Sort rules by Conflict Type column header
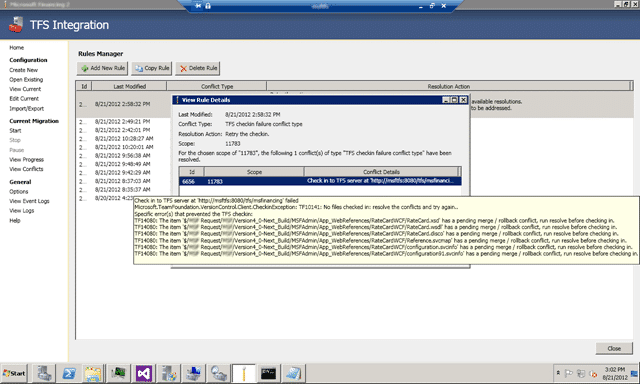640x384 pixels. click(x=217, y=86)
